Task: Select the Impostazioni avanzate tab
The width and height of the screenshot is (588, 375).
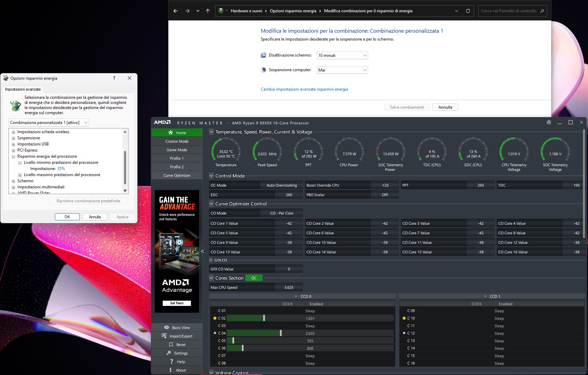Action: tap(23, 89)
